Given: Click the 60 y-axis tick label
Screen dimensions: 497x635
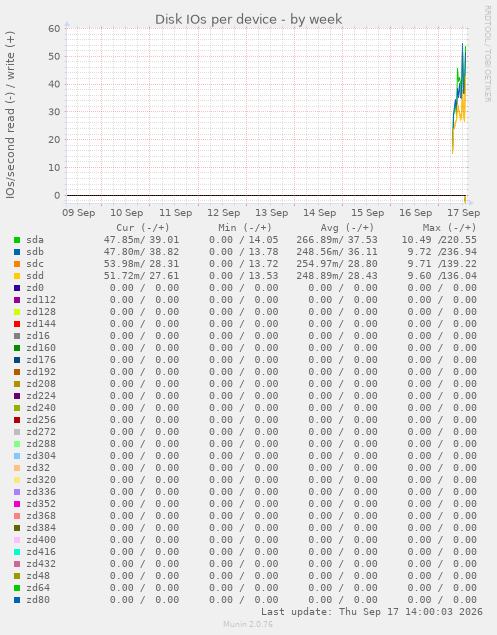Looking at the screenshot, I should coord(54,28).
